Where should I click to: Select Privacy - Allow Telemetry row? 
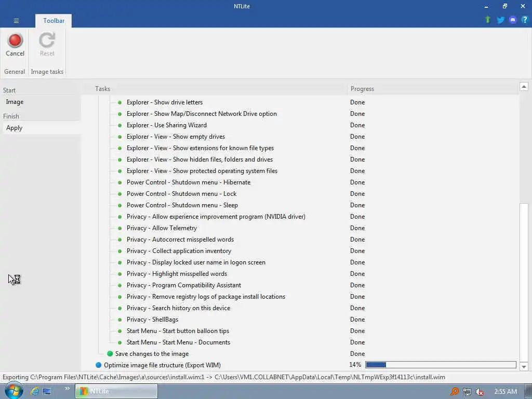click(162, 228)
